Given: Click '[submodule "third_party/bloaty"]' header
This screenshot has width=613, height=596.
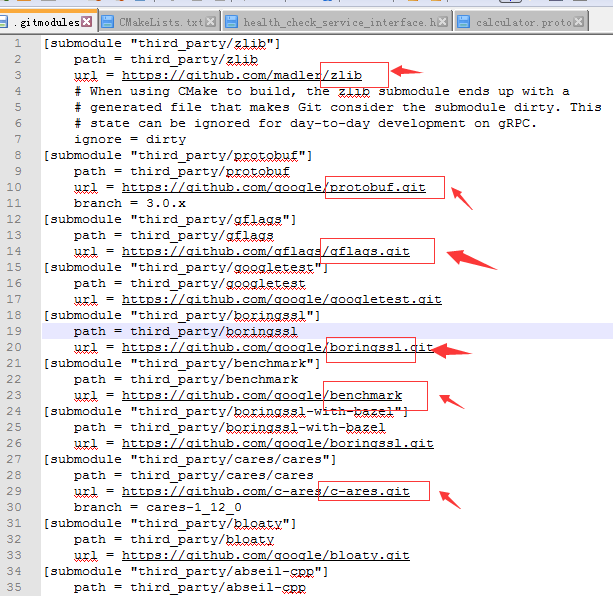Looking at the screenshot, I should [170, 524].
